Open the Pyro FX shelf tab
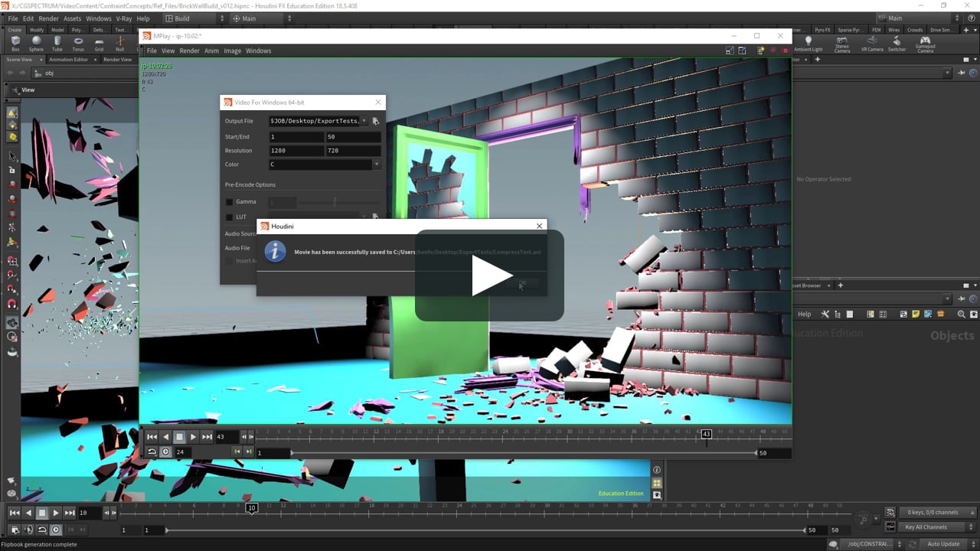 point(822,30)
